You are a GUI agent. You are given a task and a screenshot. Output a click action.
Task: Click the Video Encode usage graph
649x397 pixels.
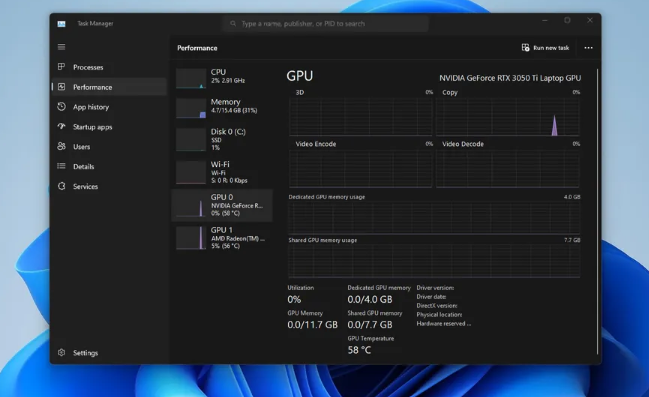[x=361, y=169]
